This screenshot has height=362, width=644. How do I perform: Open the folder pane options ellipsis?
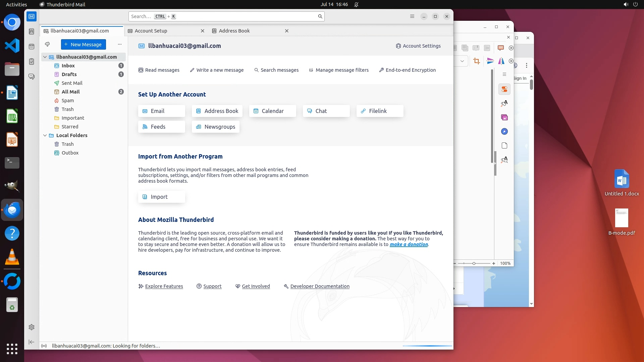(120, 44)
